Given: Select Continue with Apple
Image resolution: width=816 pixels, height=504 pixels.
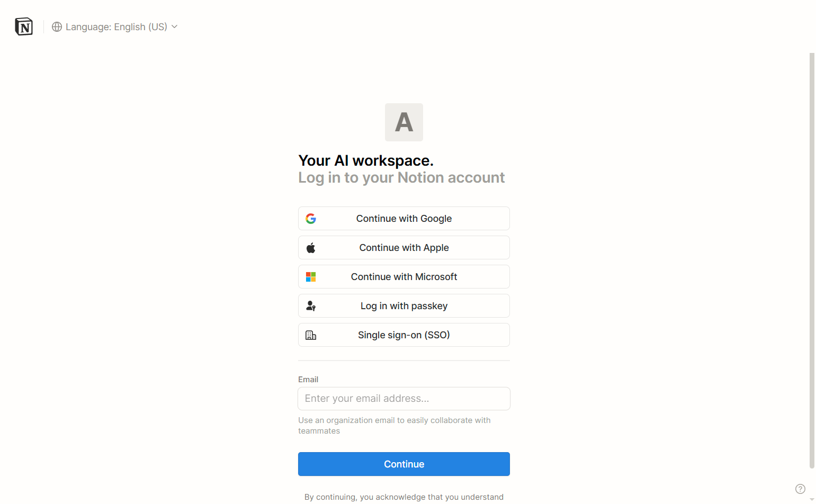Looking at the screenshot, I should click(x=403, y=247).
